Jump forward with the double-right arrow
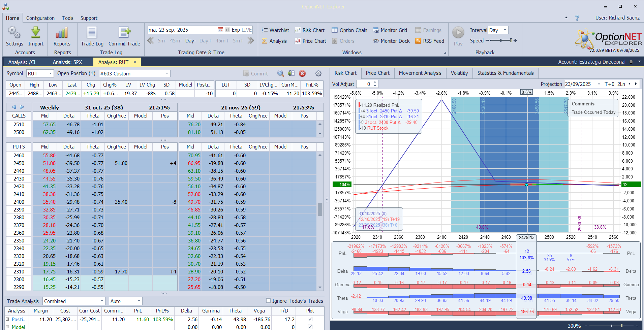644x330 pixels. (250, 41)
